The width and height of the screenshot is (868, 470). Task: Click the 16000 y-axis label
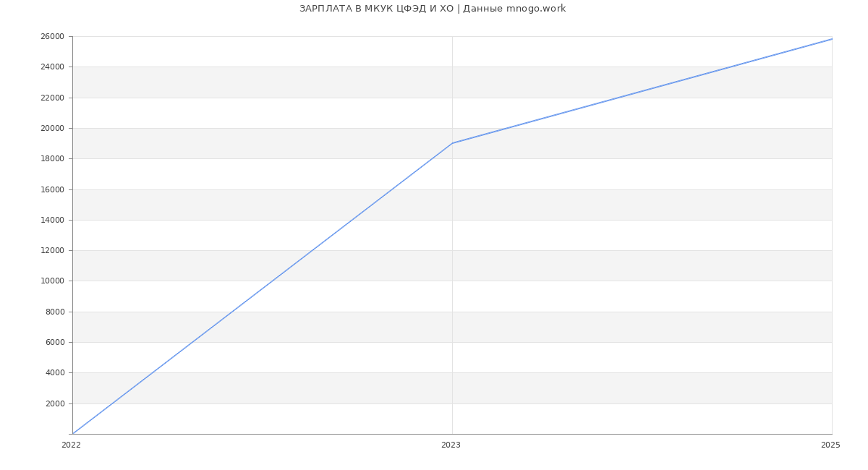(x=52, y=189)
